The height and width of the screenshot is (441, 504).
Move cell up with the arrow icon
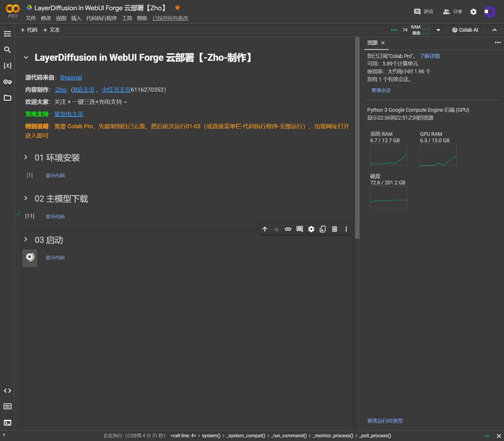[x=265, y=229]
